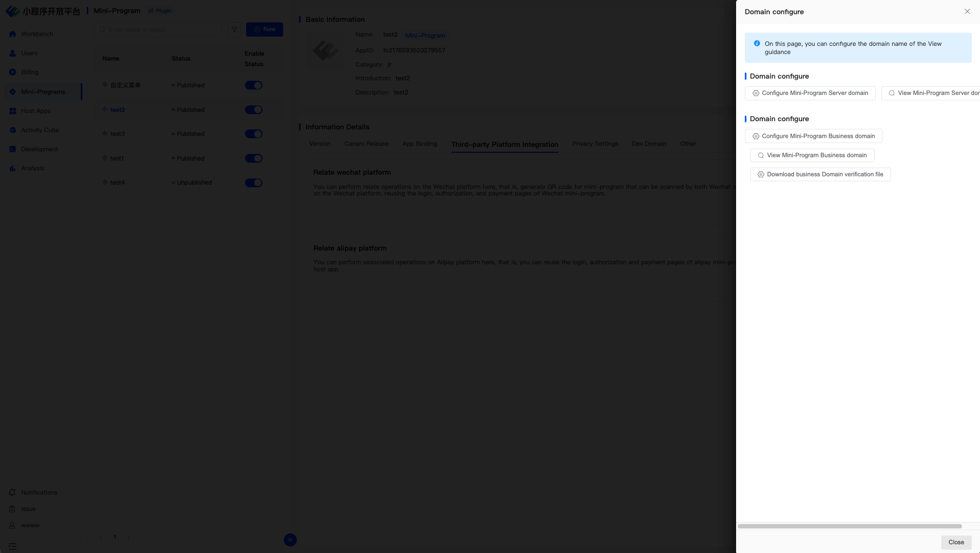This screenshot has width=980, height=553.
Task: Open wwww user profile icon
Action: (x=12, y=525)
